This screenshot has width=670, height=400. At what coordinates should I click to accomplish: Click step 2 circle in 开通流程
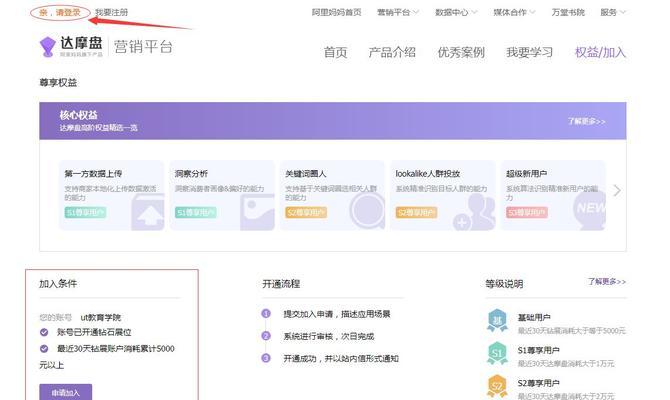click(x=266, y=336)
